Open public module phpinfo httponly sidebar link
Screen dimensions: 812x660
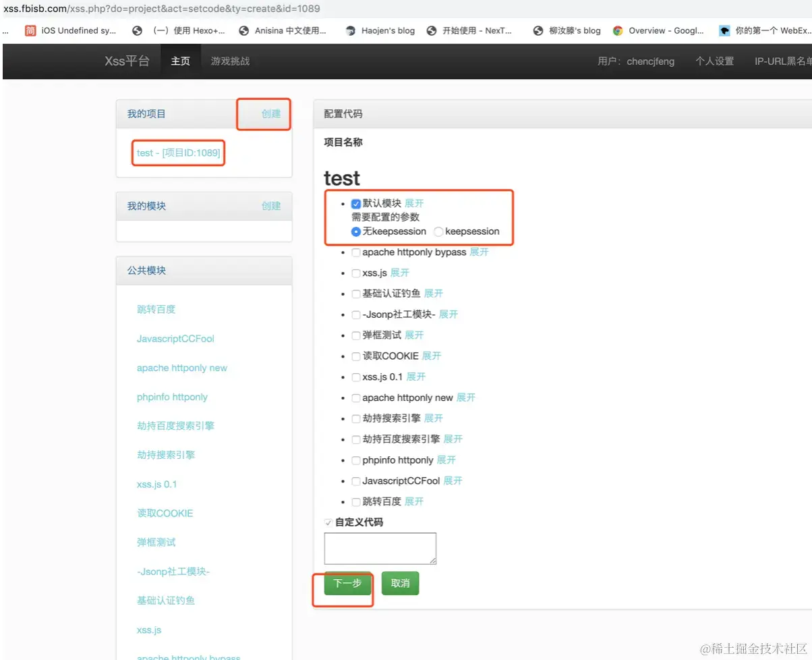(173, 397)
